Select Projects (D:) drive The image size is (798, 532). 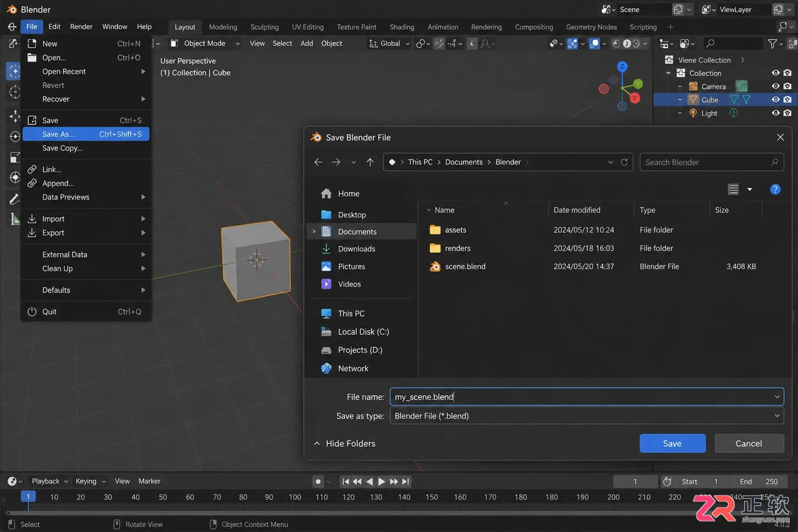click(x=361, y=350)
